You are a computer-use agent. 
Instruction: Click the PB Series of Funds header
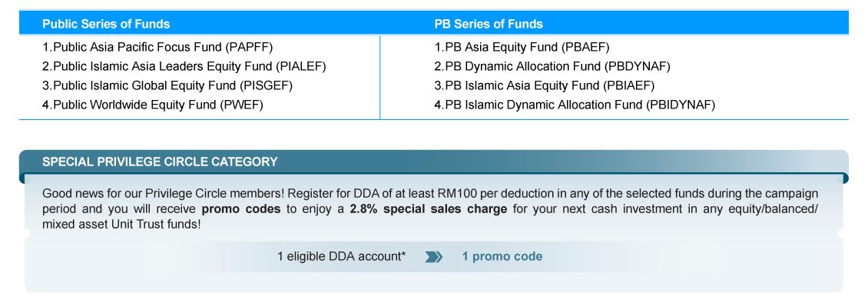click(489, 24)
